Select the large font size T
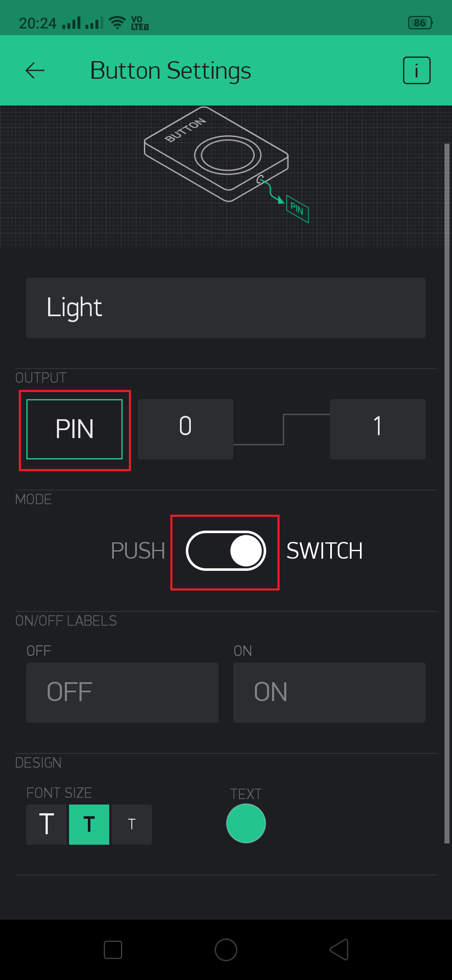This screenshot has height=980, width=452. click(x=46, y=824)
